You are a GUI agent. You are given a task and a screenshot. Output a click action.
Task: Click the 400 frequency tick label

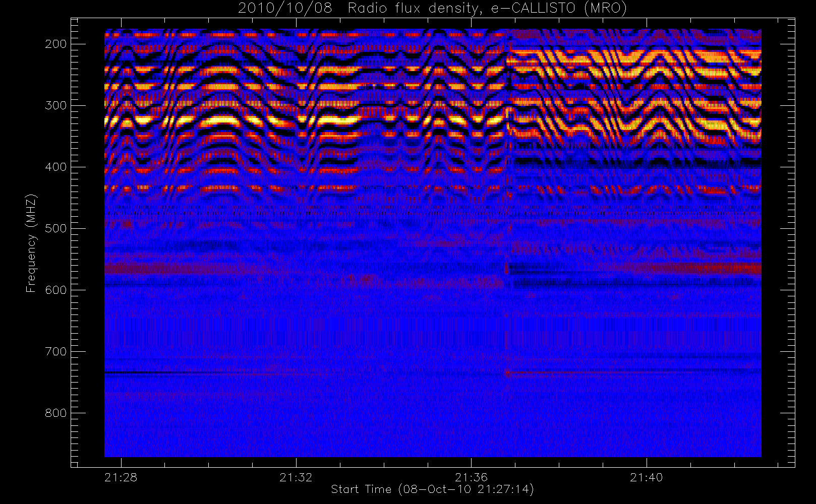click(x=56, y=167)
